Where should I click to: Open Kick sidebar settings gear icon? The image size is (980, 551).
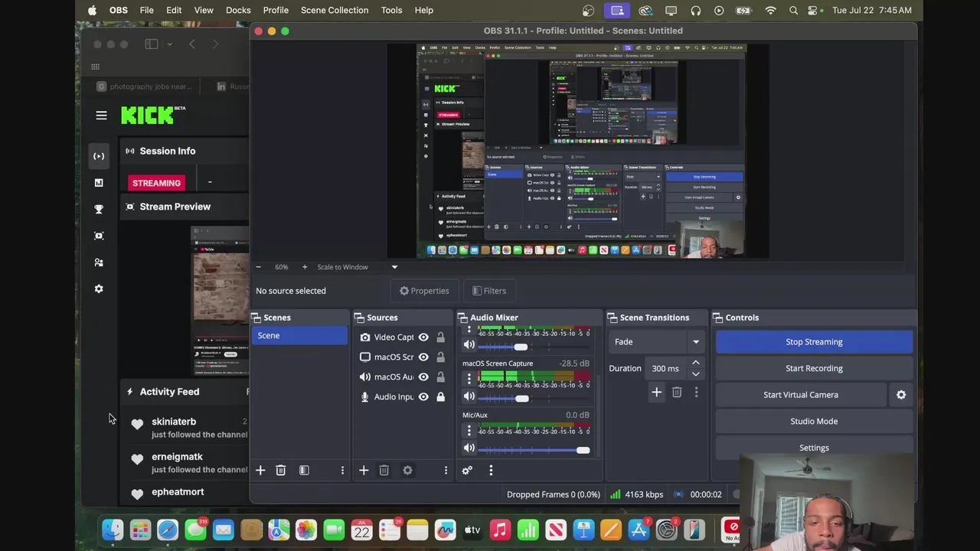click(99, 289)
